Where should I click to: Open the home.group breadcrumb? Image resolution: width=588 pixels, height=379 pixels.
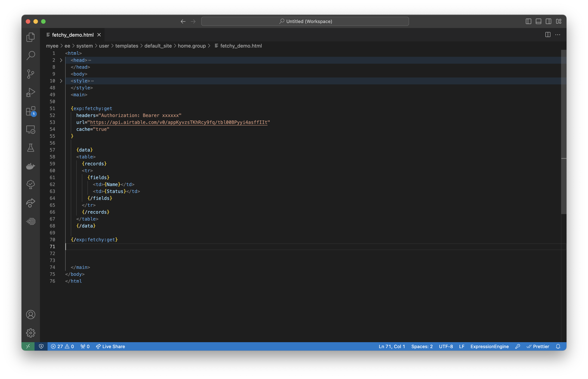(x=192, y=46)
